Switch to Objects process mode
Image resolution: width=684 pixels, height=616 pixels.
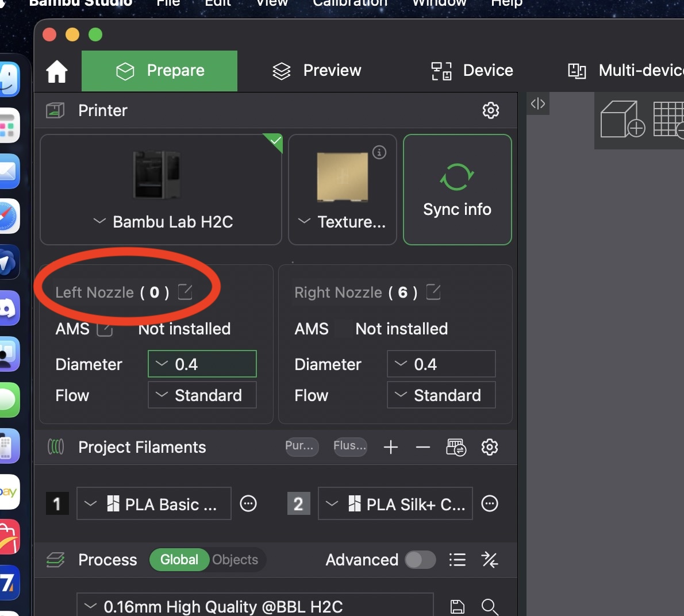pos(235,559)
